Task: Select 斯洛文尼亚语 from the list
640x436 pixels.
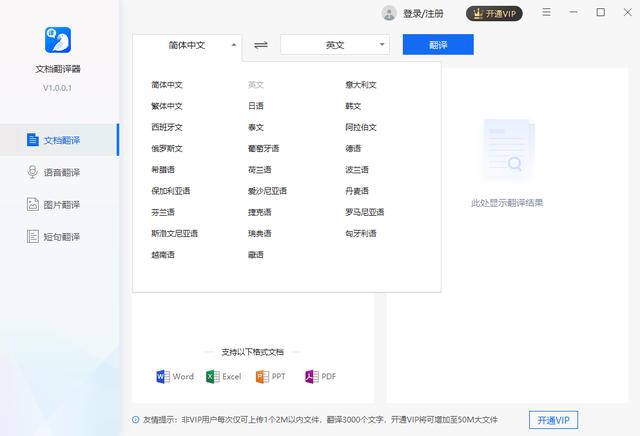Action: (x=175, y=234)
